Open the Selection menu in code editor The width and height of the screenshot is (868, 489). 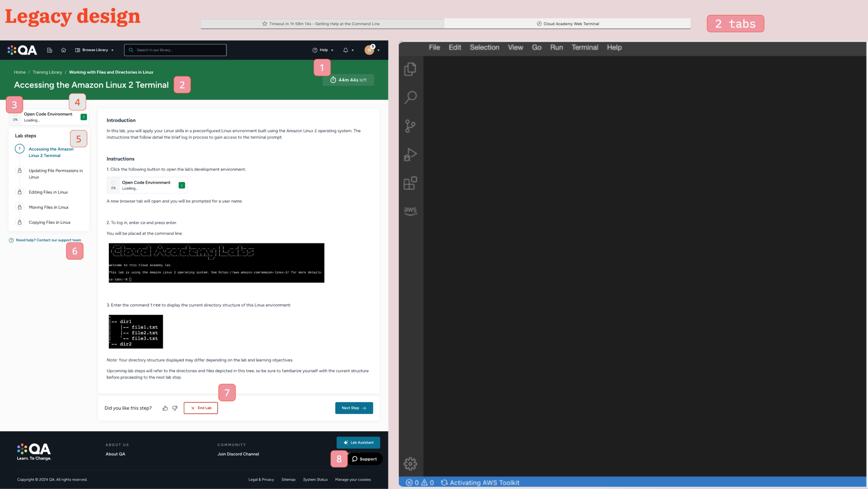click(x=485, y=47)
